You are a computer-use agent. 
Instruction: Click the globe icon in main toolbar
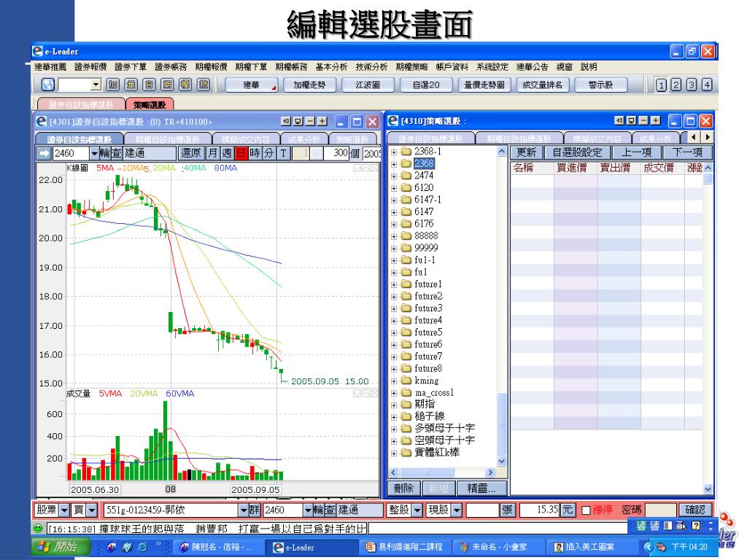tap(47, 85)
